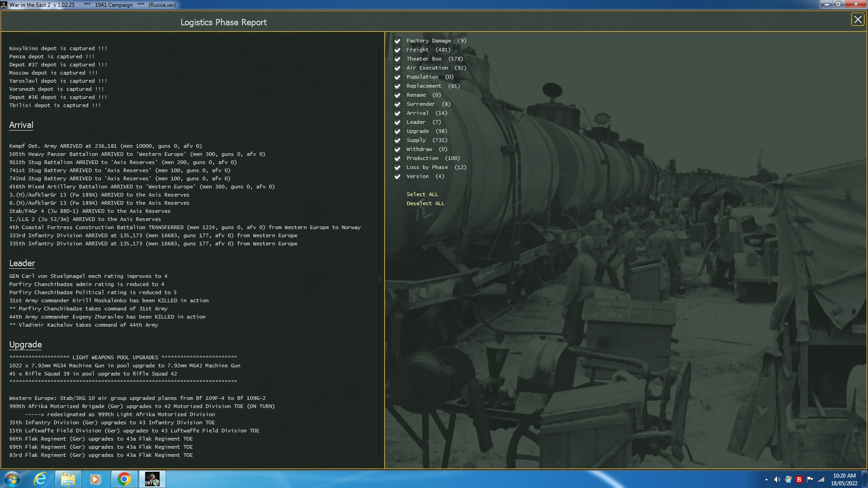Viewport: 868px width, 488px height.
Task: Toggle the Rename checkbox
Action: tap(397, 95)
